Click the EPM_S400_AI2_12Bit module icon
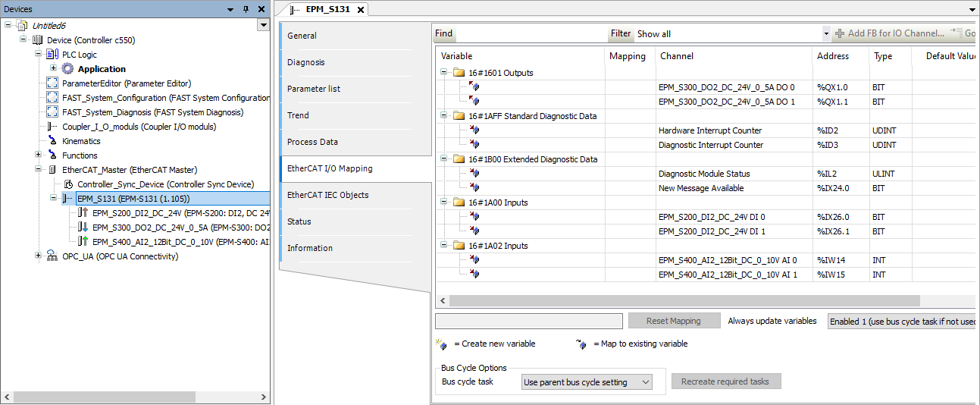This screenshot has width=980, height=405. point(83,242)
